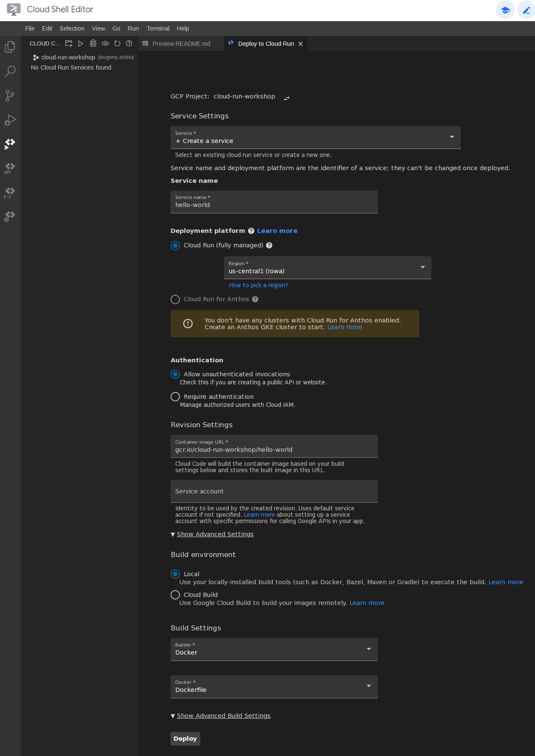Click the Cloud Shell Editor edit pencil icon
Screen dimensions: 535x756
point(526,10)
